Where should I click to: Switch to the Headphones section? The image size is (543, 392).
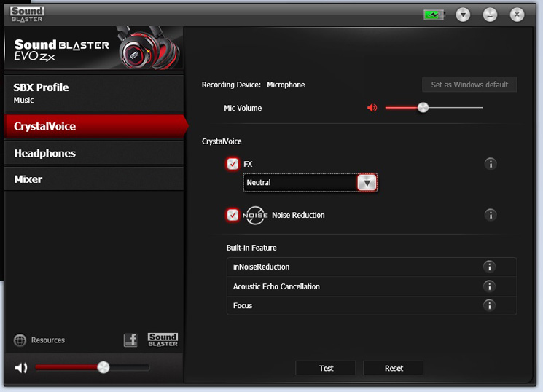click(x=94, y=153)
